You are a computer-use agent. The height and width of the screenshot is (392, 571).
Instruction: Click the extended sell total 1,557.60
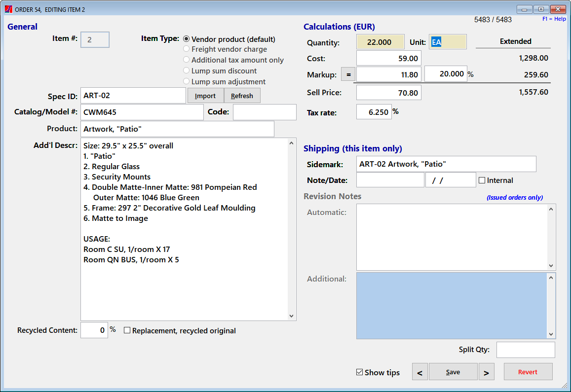[x=533, y=92]
